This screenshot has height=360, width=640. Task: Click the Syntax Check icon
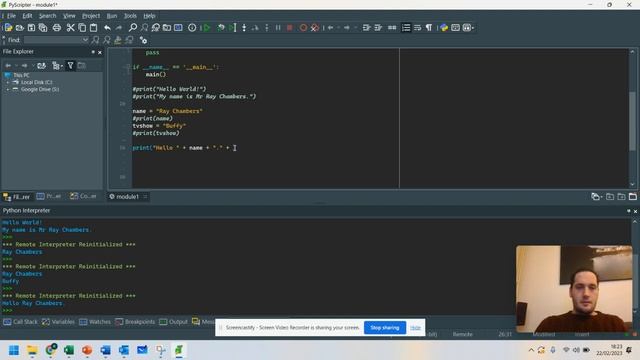pyautogui.click(x=192, y=28)
